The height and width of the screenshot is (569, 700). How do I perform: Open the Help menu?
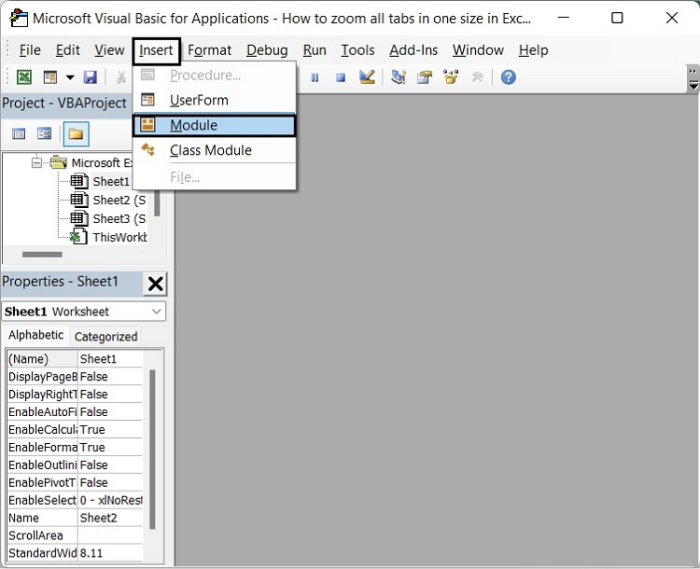click(533, 50)
